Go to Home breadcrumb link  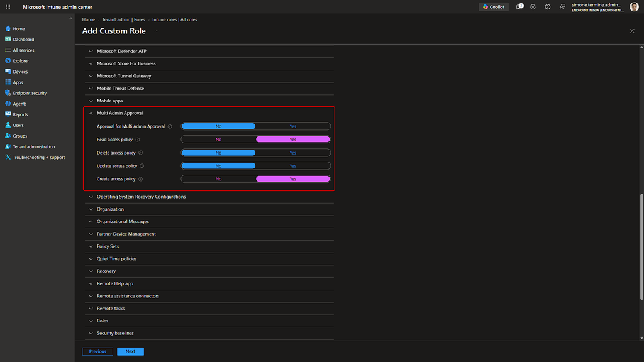point(88,19)
